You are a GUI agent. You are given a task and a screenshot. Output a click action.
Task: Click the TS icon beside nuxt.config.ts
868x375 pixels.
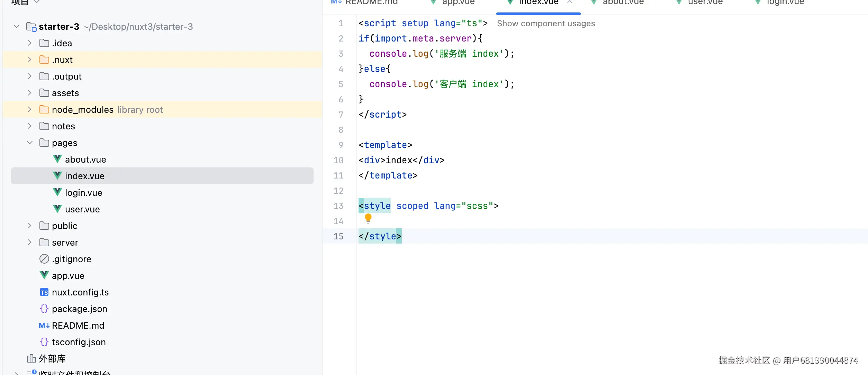(x=44, y=292)
